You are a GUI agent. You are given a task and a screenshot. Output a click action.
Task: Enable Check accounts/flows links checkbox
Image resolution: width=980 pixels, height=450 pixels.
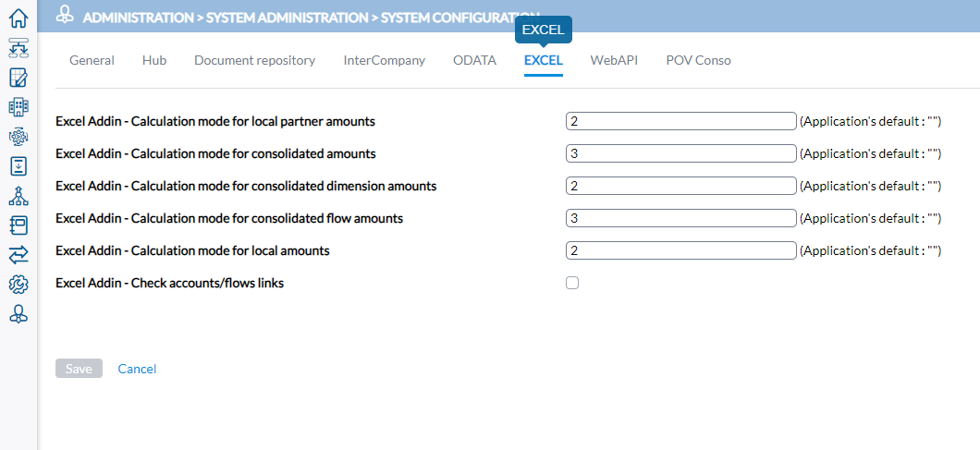[x=572, y=283]
